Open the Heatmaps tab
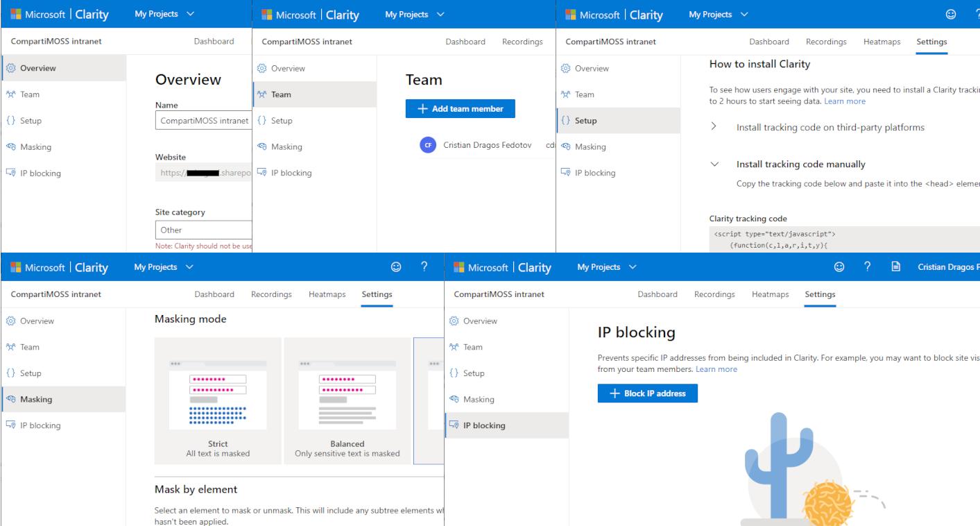980x526 pixels. point(882,41)
